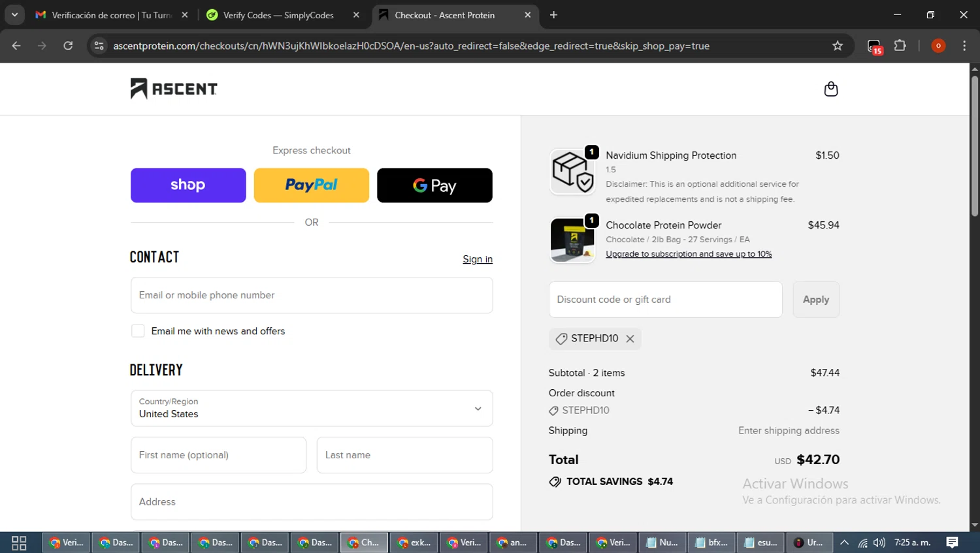Open the extension icon with 15 badge
980x553 pixels.
pos(874,46)
